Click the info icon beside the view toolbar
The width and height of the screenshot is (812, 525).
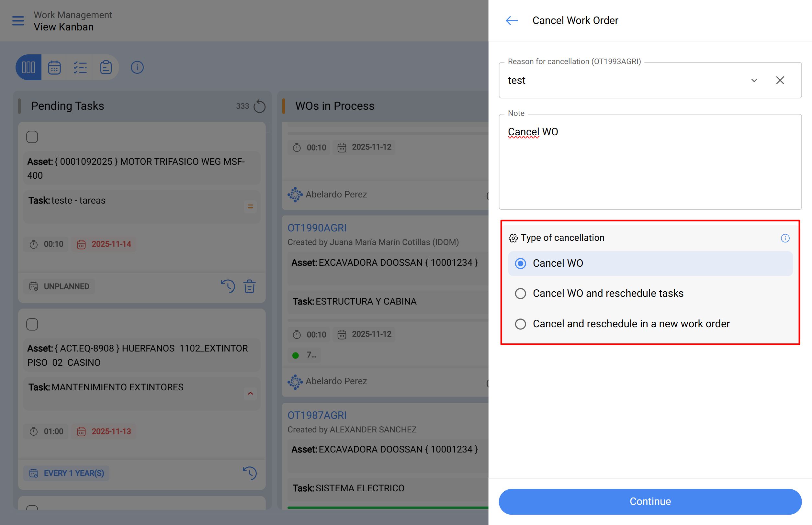pyautogui.click(x=137, y=68)
